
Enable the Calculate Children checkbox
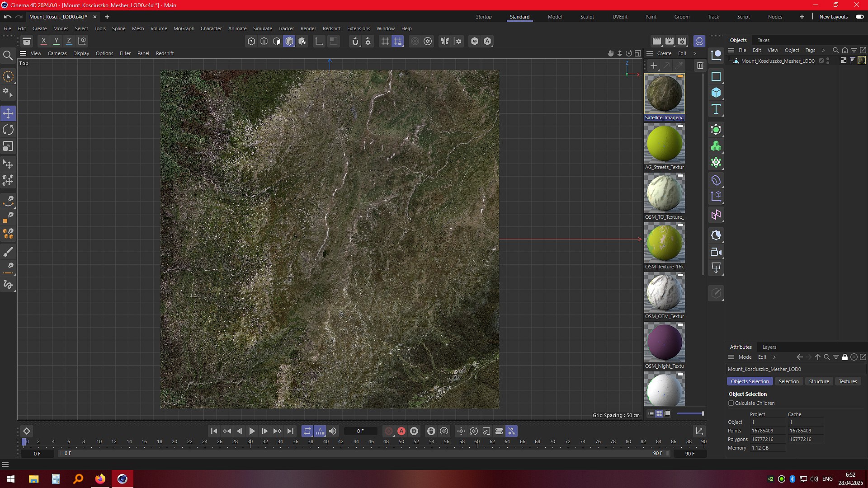coord(731,403)
